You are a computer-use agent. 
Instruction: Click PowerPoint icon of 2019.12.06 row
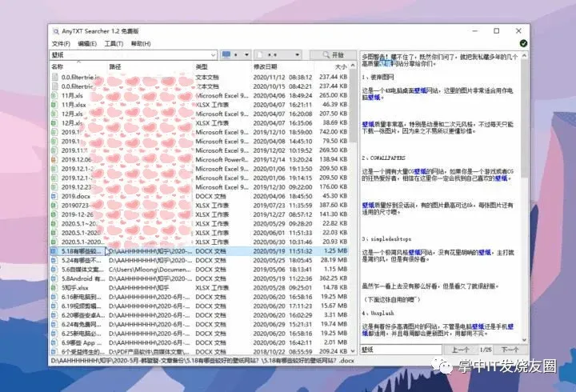(54, 159)
